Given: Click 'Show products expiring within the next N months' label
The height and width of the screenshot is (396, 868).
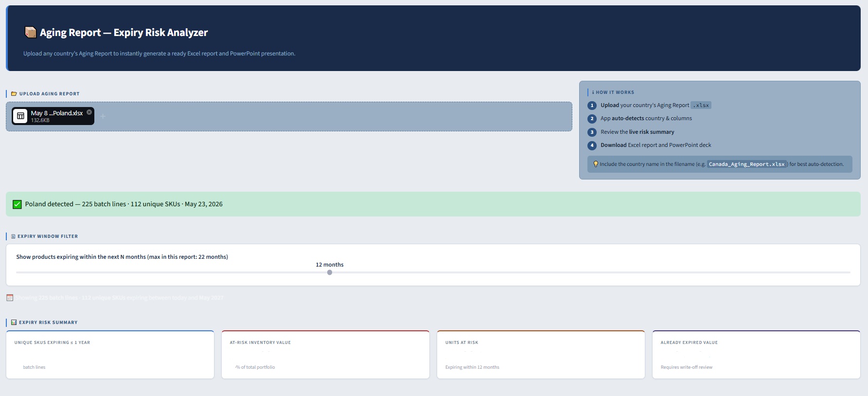Looking at the screenshot, I should (122, 257).
